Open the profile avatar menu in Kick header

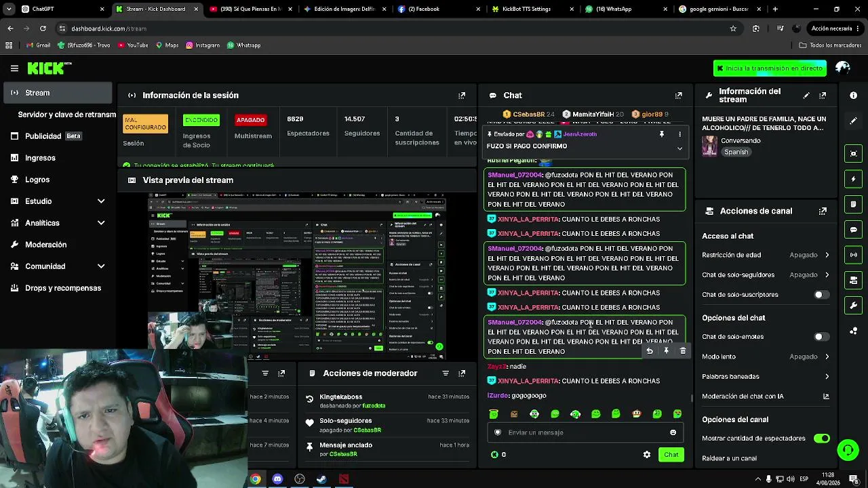[843, 68]
